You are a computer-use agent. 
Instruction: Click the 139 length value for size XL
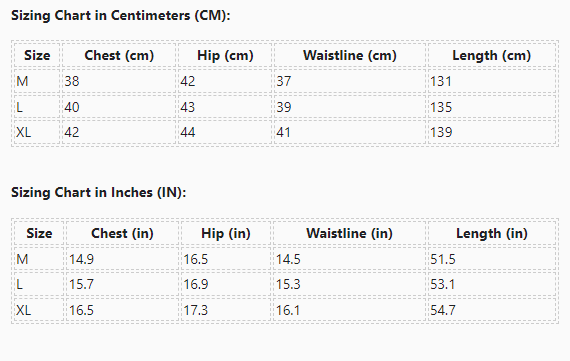[x=441, y=132]
